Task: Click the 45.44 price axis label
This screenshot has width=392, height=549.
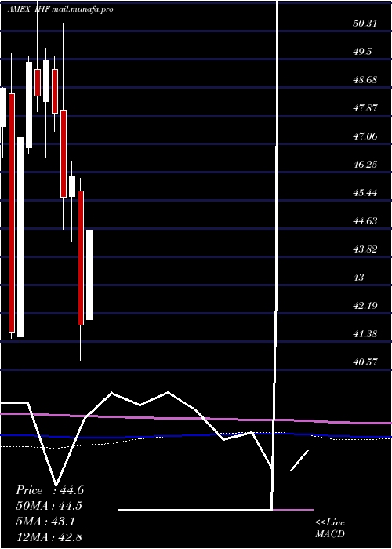Action: click(x=365, y=193)
